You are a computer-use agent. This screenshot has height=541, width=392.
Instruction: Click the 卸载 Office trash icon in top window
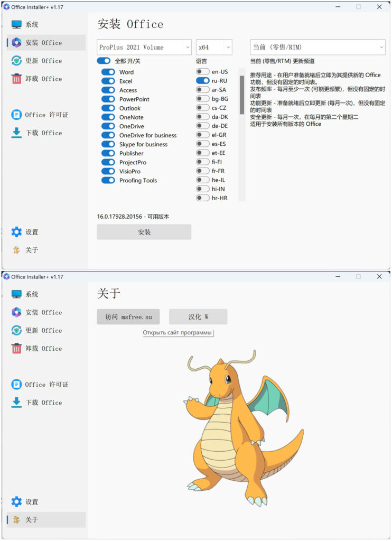pos(16,79)
